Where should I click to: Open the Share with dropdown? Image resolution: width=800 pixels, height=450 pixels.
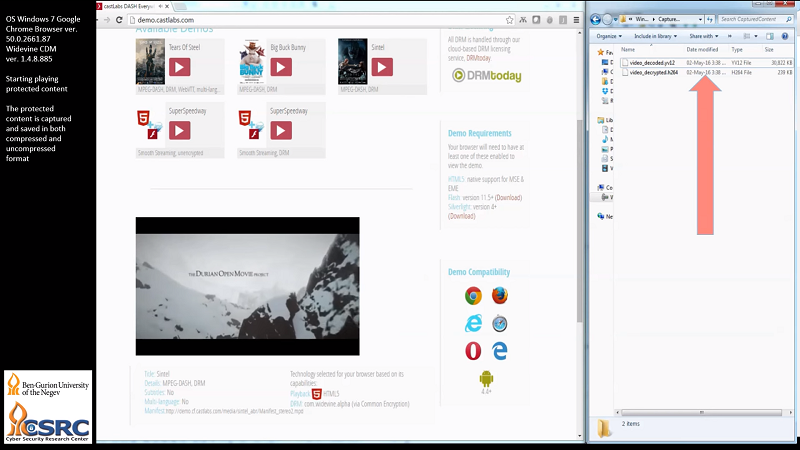point(707,36)
